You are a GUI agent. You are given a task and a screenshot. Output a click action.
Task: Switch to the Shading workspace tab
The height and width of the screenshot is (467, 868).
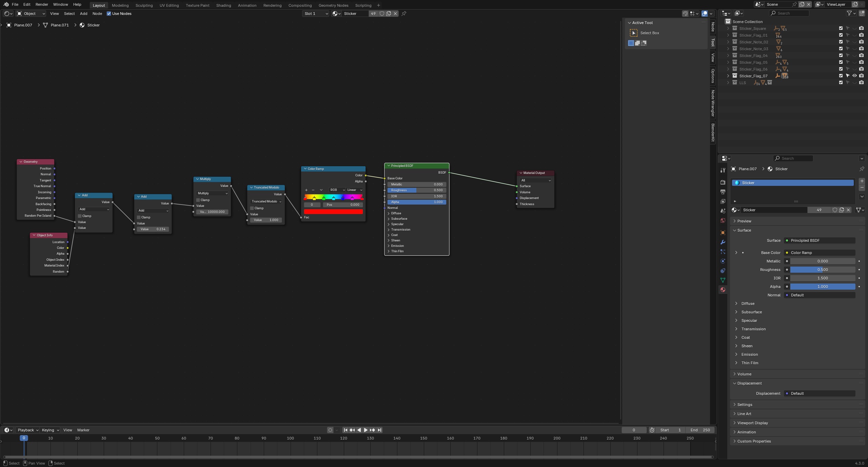pos(223,5)
